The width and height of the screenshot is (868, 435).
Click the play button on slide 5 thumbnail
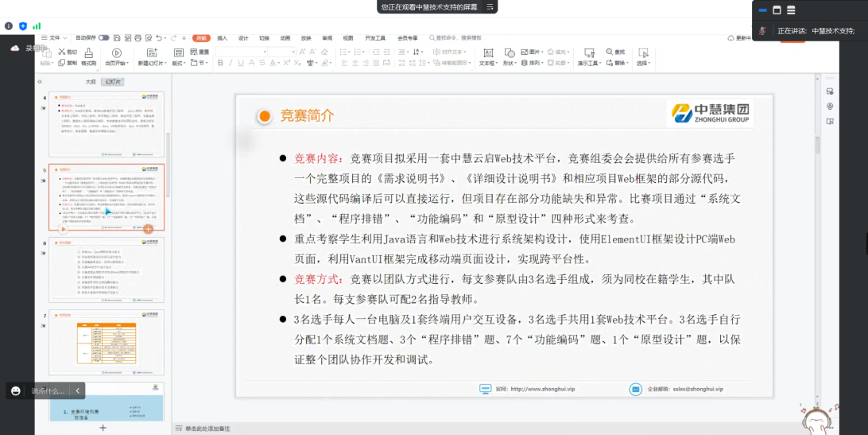[x=64, y=228]
